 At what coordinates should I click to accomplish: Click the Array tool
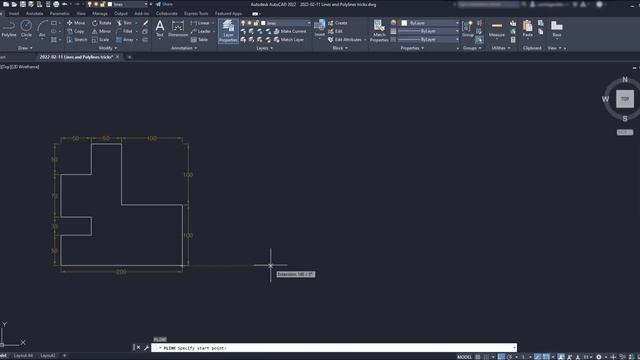(125, 40)
